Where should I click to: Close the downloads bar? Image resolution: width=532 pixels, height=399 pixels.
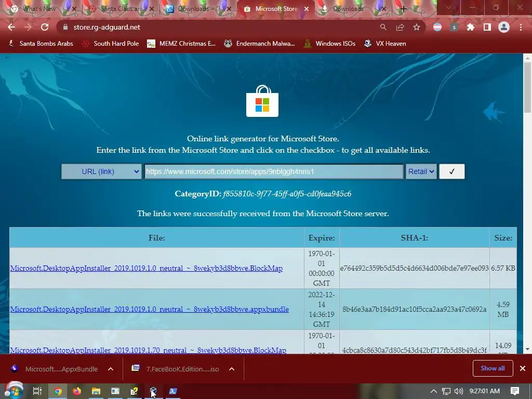pyautogui.click(x=523, y=368)
